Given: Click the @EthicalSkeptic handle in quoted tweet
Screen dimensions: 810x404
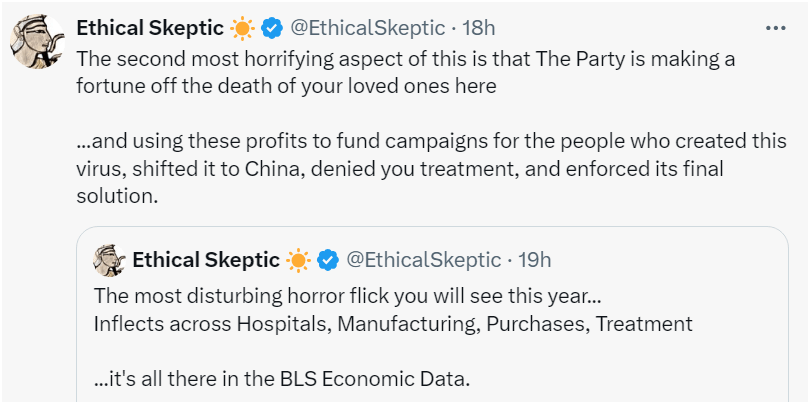Looking at the screenshot, I should (x=423, y=260).
